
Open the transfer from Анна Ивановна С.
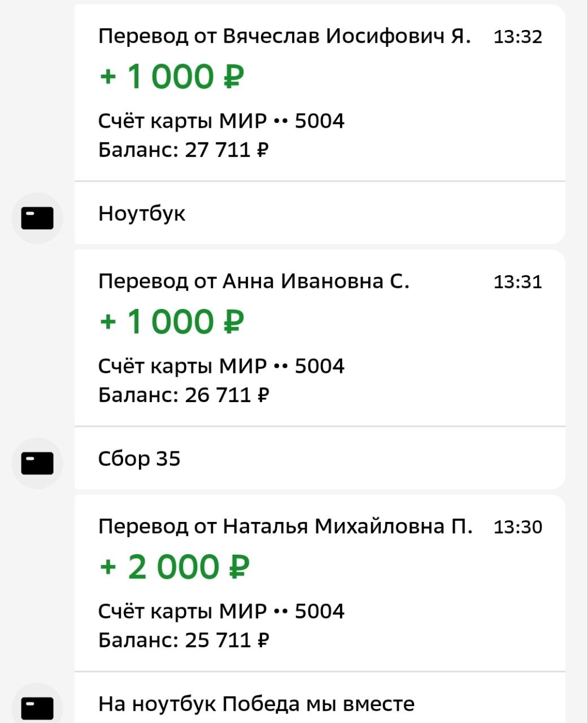coord(254,281)
